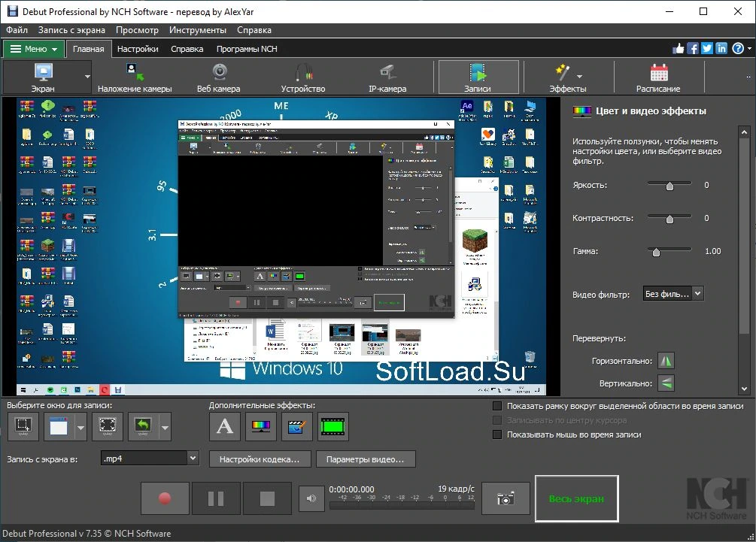
Task: Open the video watermark effect icon
Action: coord(297,426)
